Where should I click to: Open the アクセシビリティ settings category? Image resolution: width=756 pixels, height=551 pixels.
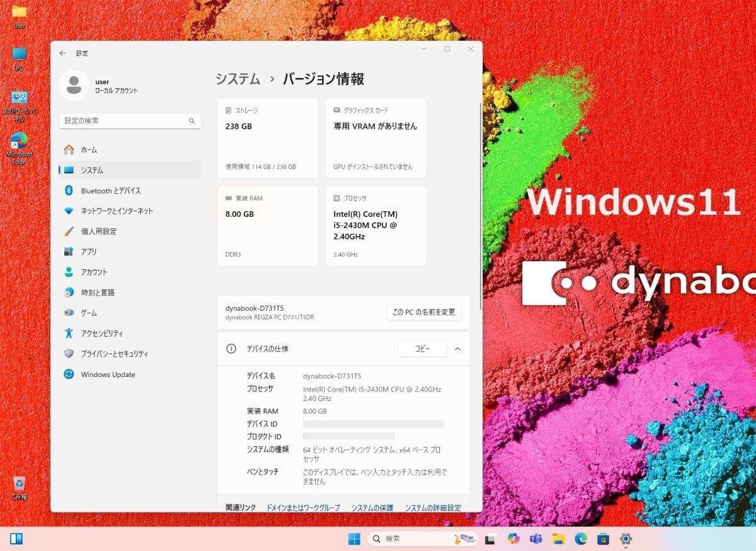(x=104, y=333)
